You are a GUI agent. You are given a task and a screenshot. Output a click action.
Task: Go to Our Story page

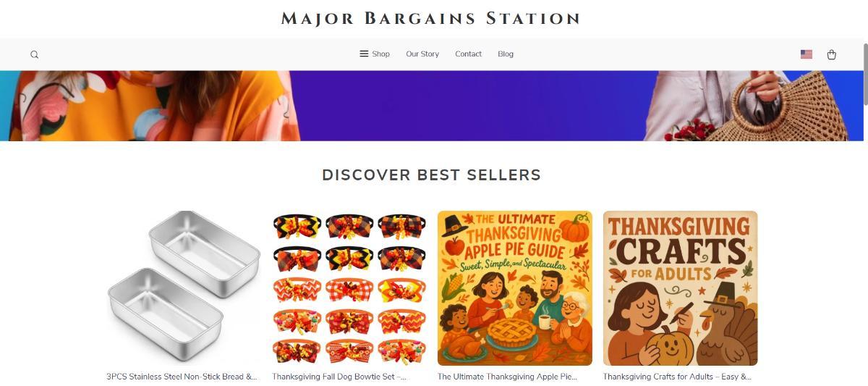(x=422, y=54)
